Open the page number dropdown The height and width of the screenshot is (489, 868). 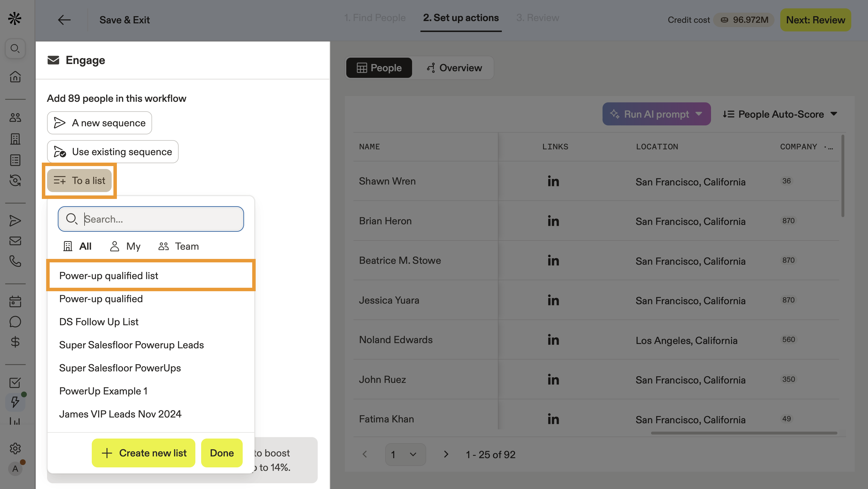coord(405,455)
